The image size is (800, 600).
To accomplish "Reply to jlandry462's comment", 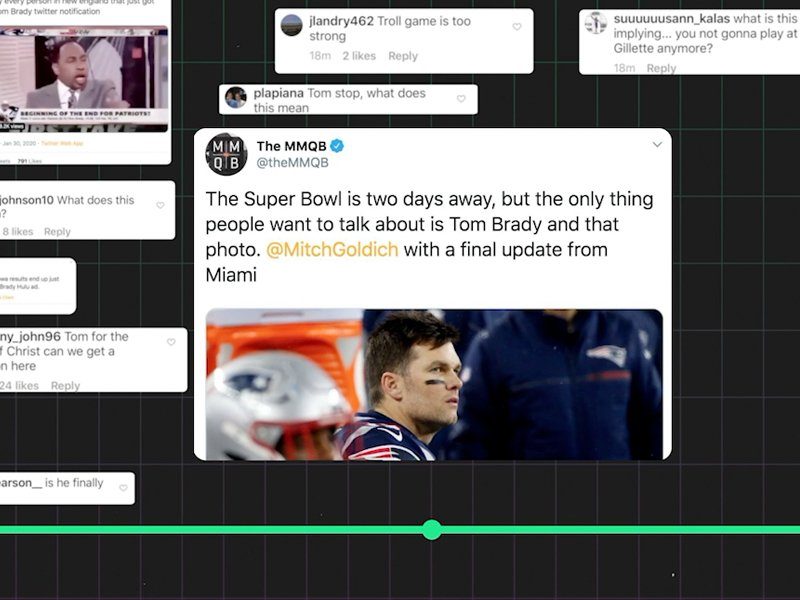I will click(x=403, y=56).
